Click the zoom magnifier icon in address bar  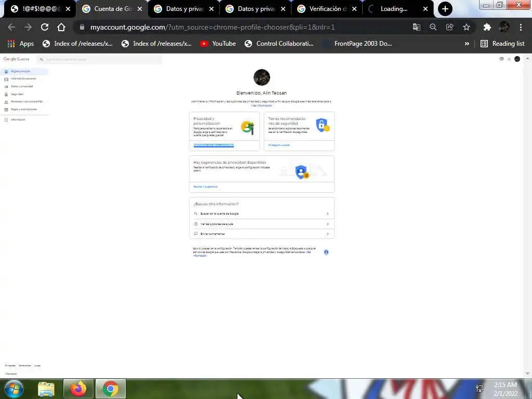433,27
